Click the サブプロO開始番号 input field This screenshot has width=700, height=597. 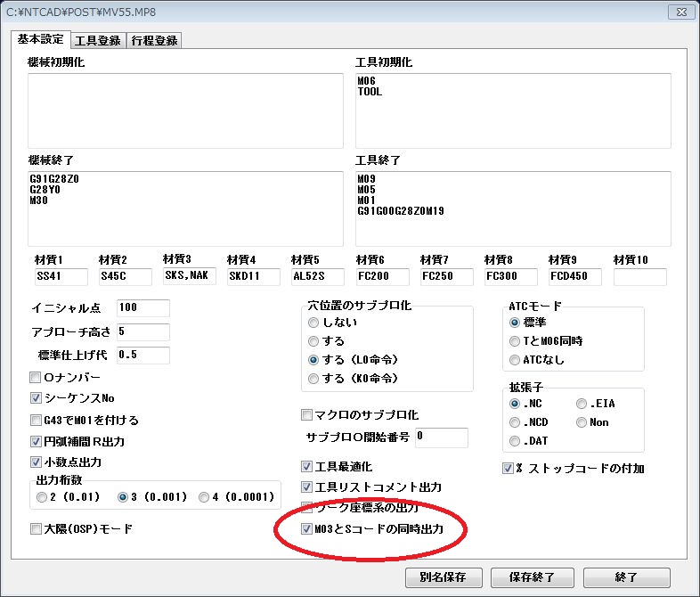coord(442,438)
